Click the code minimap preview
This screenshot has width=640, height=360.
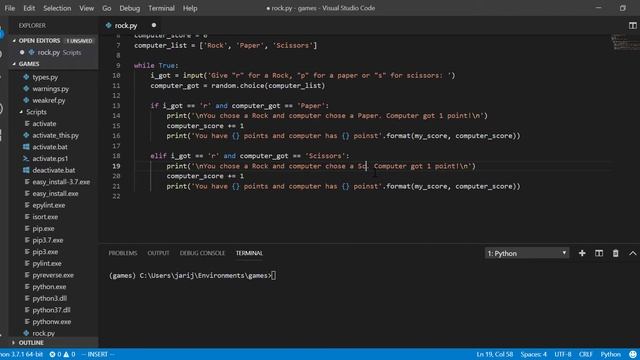(625, 42)
